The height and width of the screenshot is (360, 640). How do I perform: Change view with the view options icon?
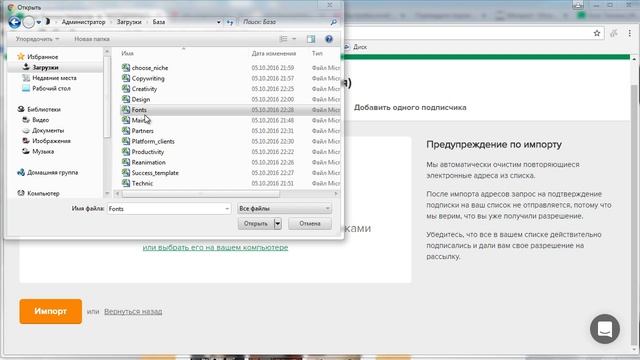point(283,39)
